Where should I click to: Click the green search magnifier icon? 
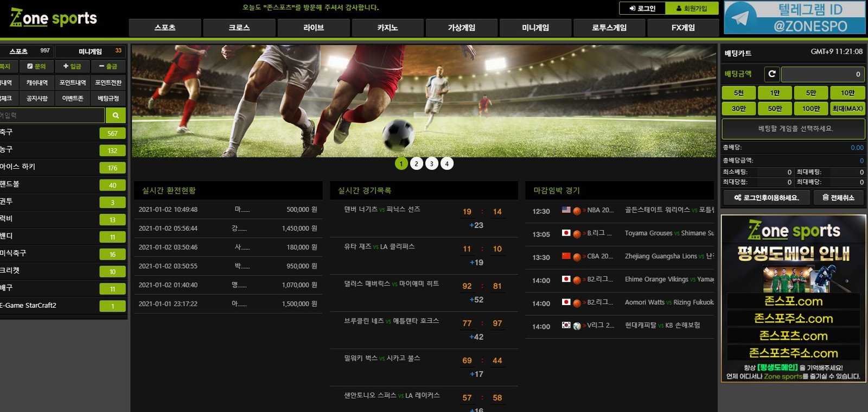[x=116, y=115]
